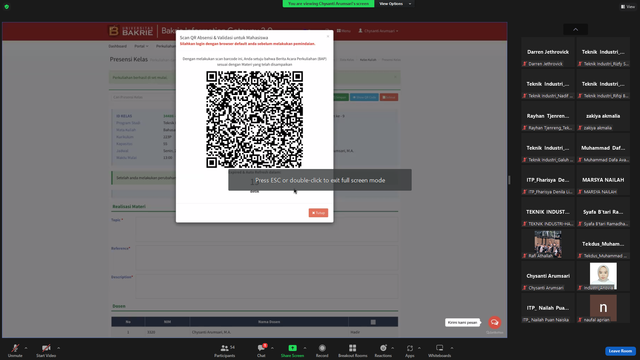Click the Reference text area
The image size is (640, 360).
267,257
